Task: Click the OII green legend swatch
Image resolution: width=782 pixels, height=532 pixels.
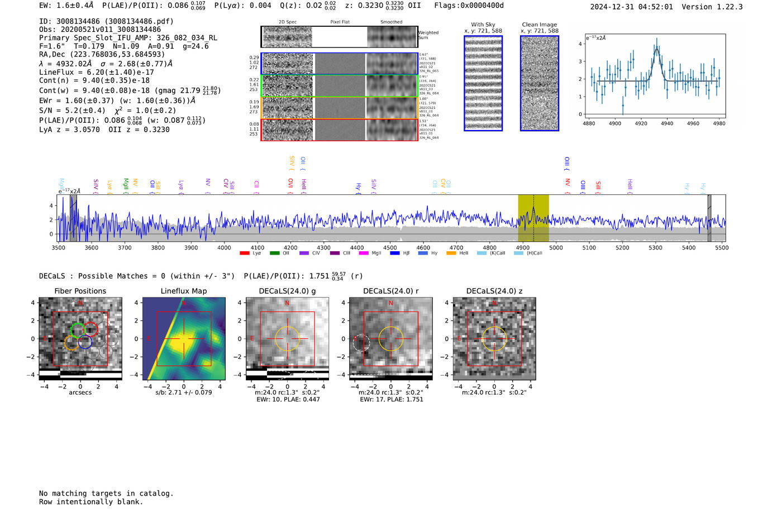Action: 274,253
